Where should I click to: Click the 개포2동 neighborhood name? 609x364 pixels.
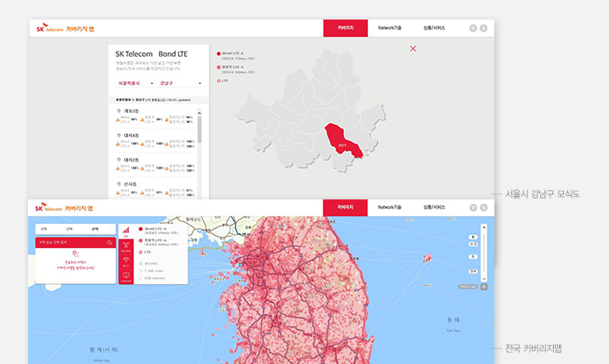pyautogui.click(x=132, y=111)
